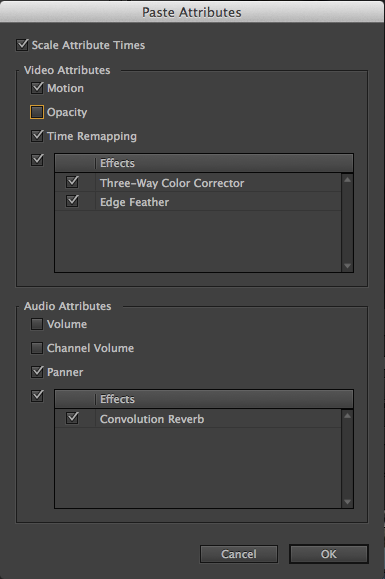Click the Volume label text
This screenshot has height=579, width=385.
pos(67,324)
